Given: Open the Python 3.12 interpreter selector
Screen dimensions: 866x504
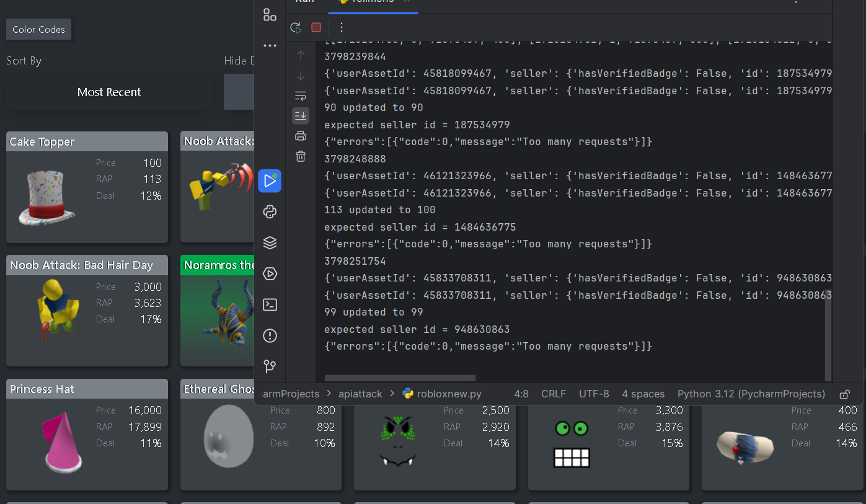Looking at the screenshot, I should pyautogui.click(x=751, y=394).
